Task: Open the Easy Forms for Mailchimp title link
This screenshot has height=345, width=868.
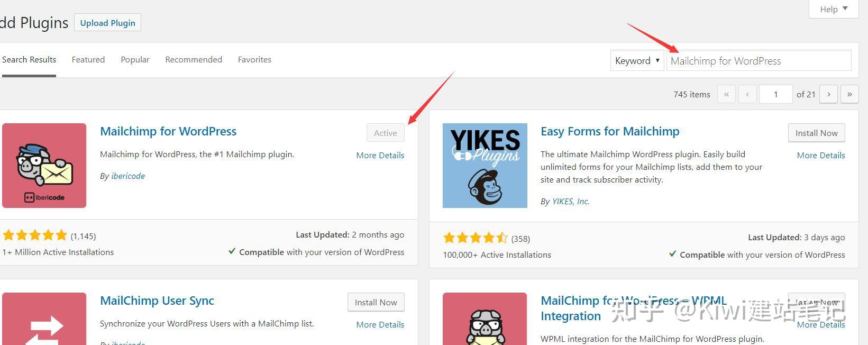Action: click(610, 131)
